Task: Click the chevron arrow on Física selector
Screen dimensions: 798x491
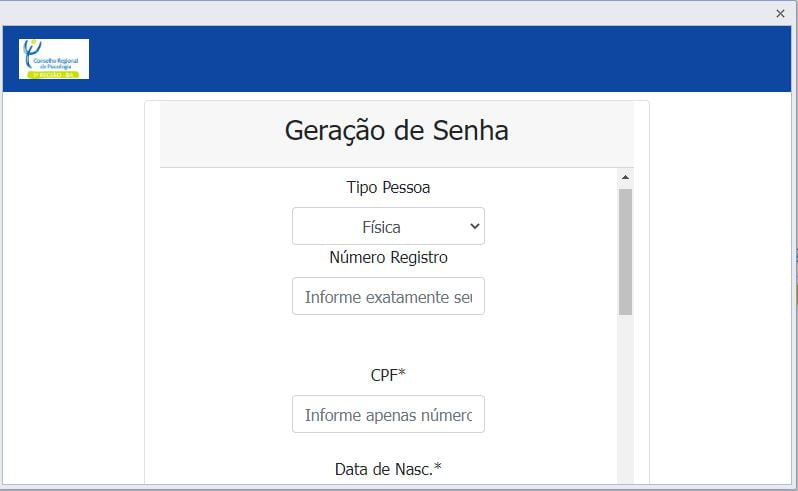Action: (x=474, y=226)
